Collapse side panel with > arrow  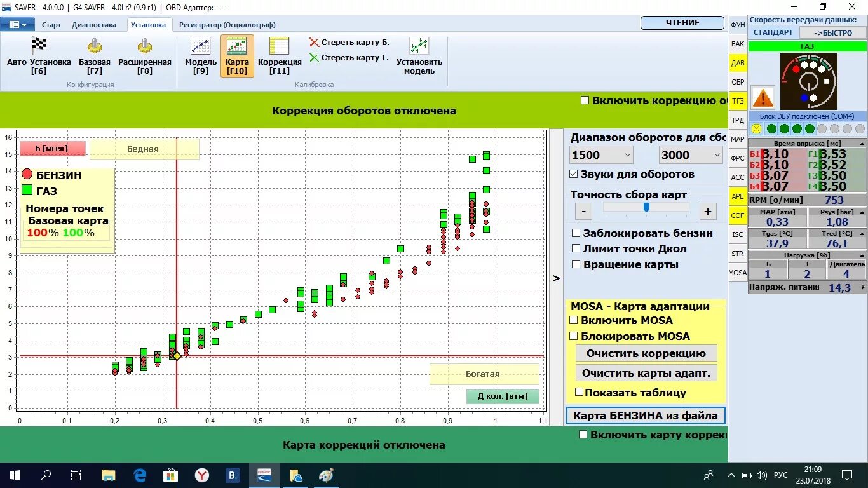[556, 278]
